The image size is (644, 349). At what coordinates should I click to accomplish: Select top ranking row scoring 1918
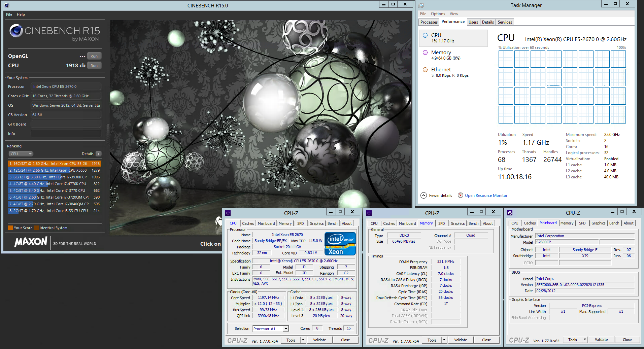55,164
